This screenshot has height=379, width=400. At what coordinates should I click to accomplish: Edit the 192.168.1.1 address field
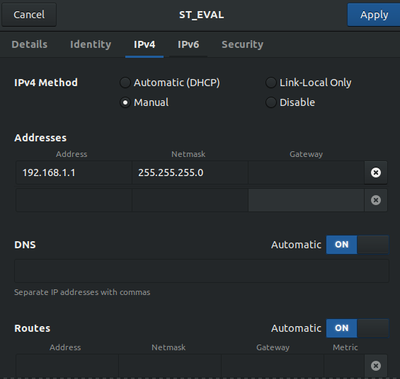[x=74, y=173]
